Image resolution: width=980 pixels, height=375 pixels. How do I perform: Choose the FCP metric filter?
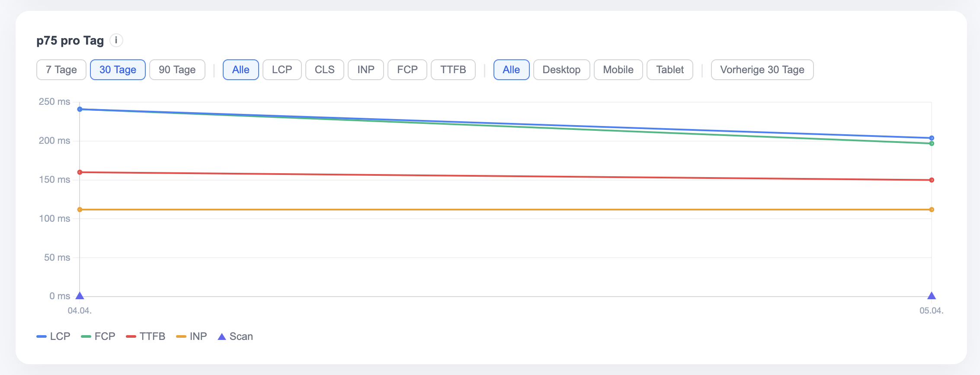[x=407, y=70]
